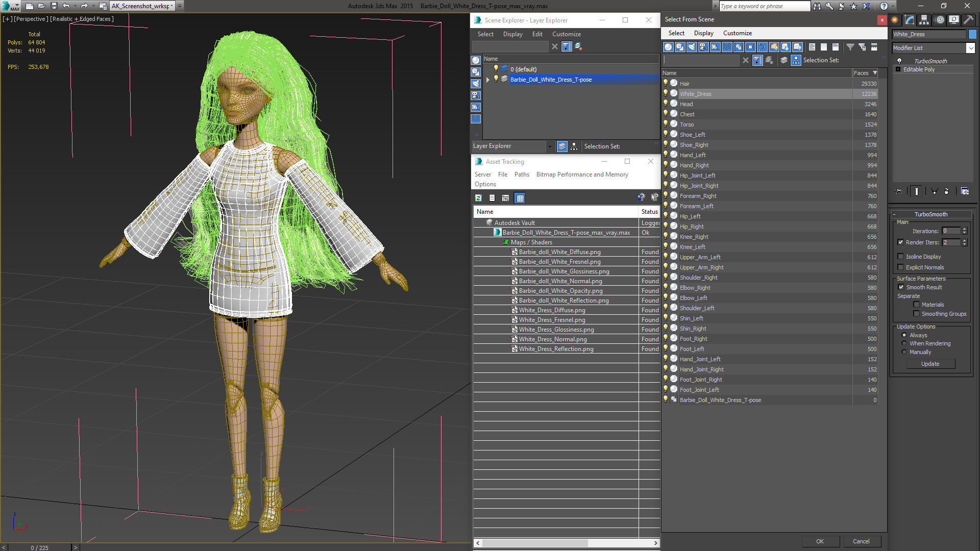Create a new scene with New icon
This screenshot has height=551, width=980.
tap(30, 6)
